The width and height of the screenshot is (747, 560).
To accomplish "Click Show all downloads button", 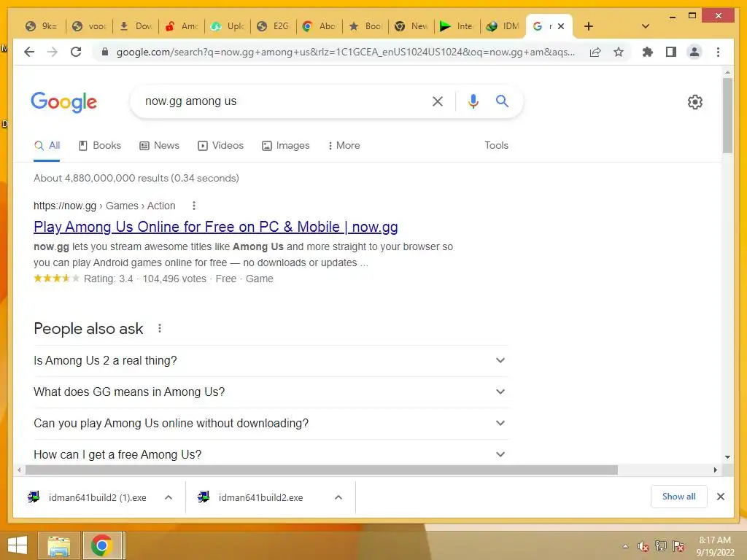I will tap(678, 497).
